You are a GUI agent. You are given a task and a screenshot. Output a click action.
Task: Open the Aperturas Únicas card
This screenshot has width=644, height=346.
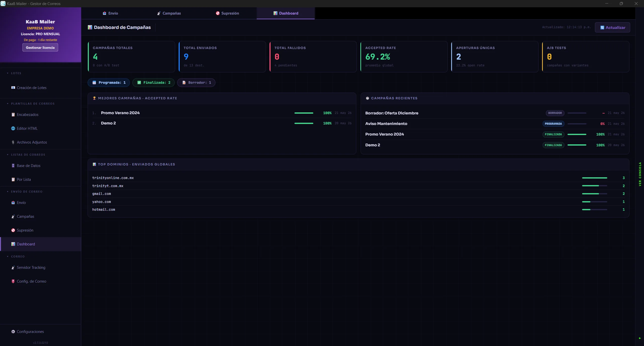coord(495,57)
